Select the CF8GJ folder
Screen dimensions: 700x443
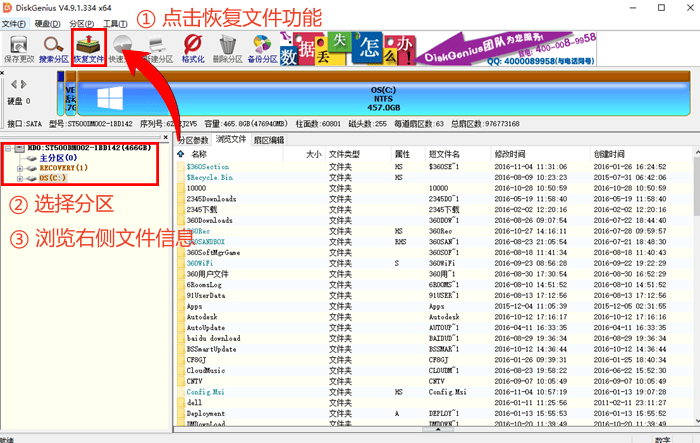(196, 359)
